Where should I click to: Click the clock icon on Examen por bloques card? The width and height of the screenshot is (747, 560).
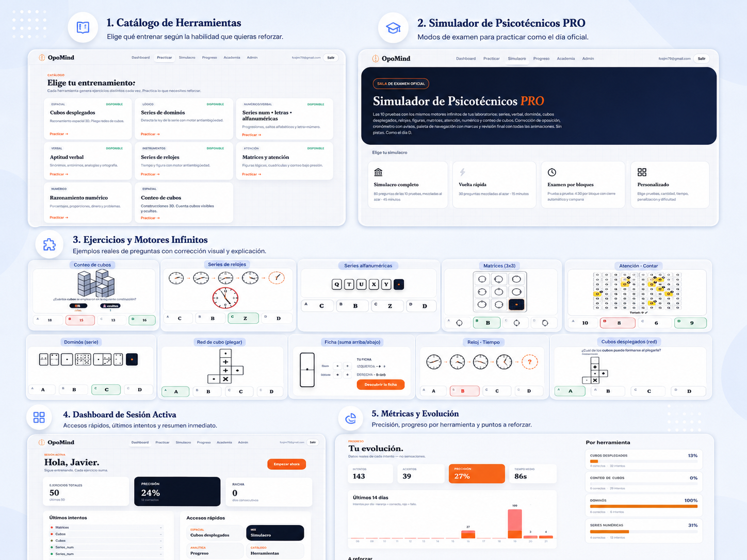pyautogui.click(x=551, y=172)
